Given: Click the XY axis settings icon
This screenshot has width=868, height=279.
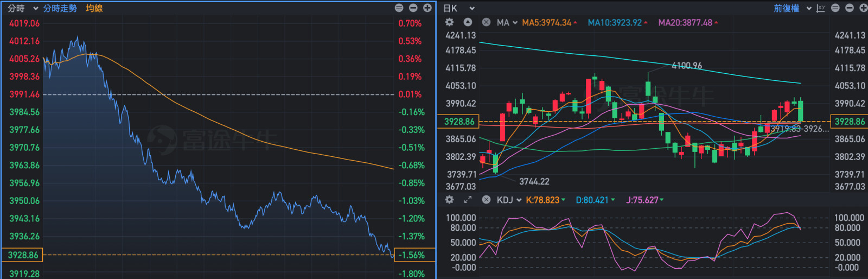Looking at the screenshot, I should pos(821,8).
